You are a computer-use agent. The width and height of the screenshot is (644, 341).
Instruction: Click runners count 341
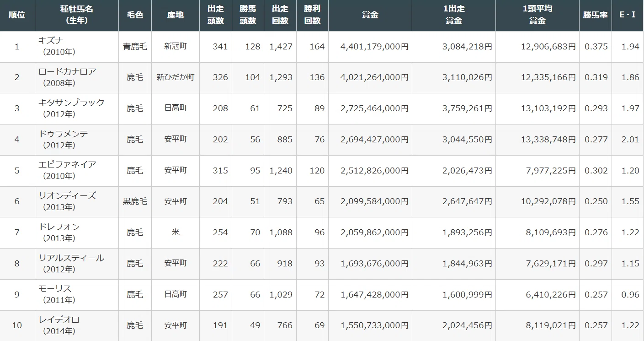point(220,47)
